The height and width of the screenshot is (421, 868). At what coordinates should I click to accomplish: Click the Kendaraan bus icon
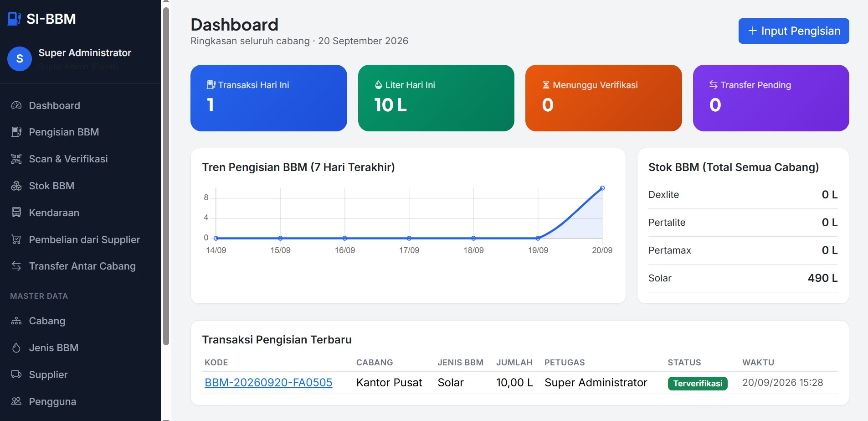coord(16,213)
